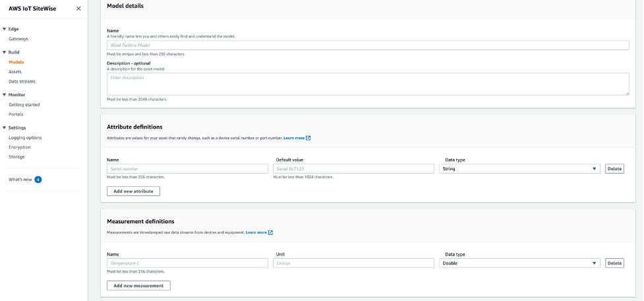Image resolution: width=644 pixels, height=301 pixels.
Task: Delete the attribute definition row
Action: 614,169
